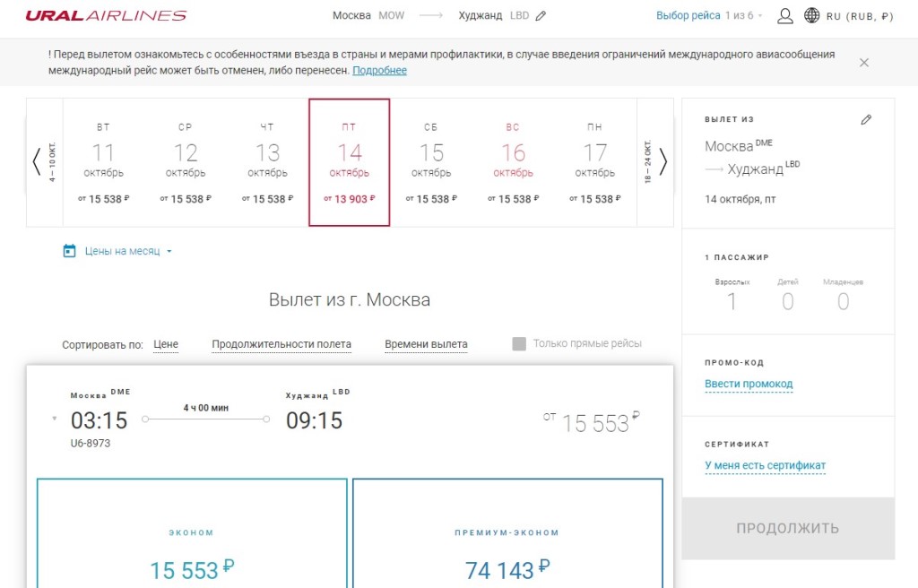Select Thursday 13 October date tab
Image resolution: width=918 pixels, height=588 pixels.
click(x=267, y=162)
